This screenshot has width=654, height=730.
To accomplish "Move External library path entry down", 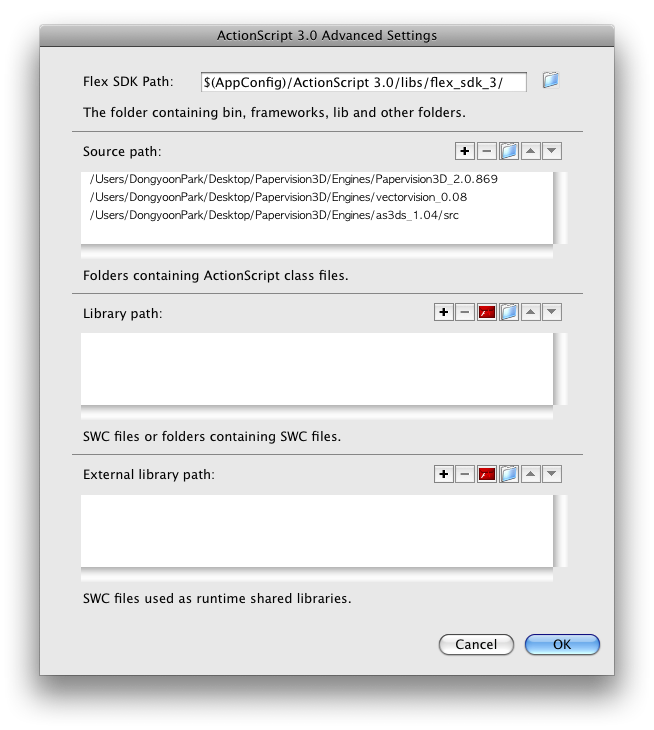I will pyautogui.click(x=552, y=474).
